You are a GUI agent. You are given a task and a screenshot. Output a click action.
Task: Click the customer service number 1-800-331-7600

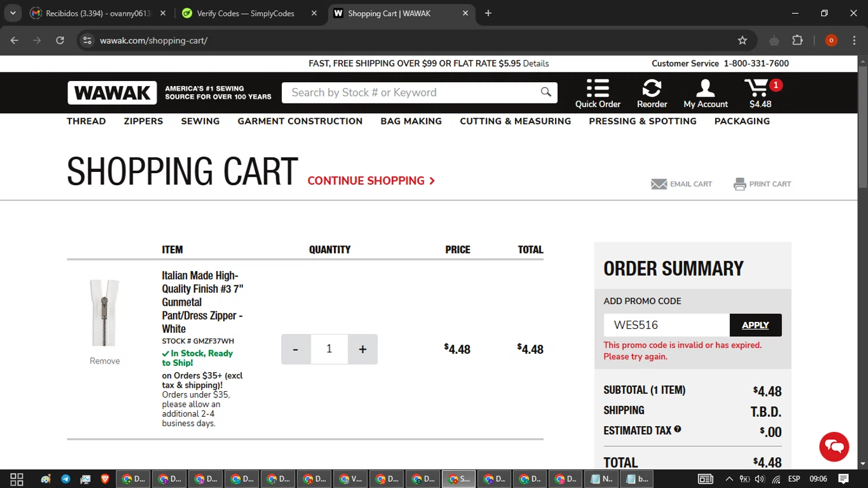click(756, 63)
